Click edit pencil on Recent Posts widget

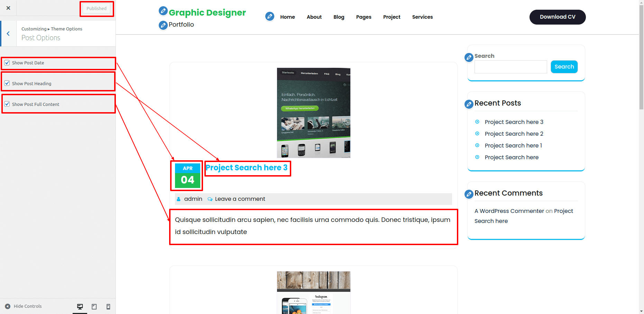469,104
